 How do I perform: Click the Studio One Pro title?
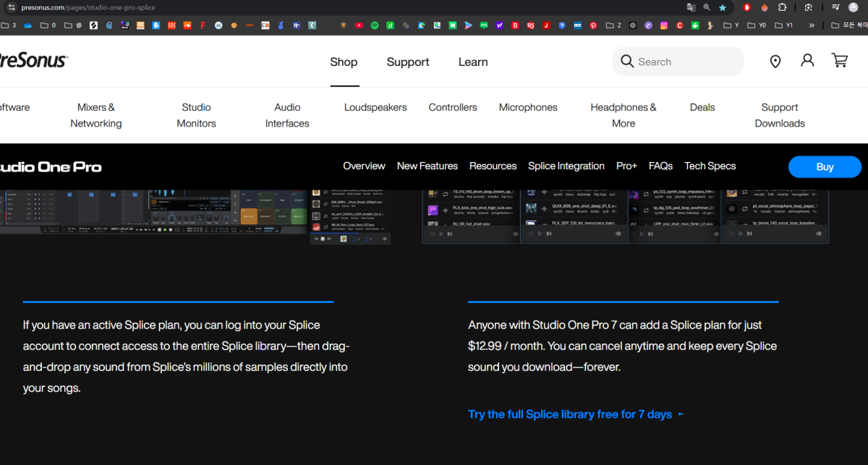click(x=51, y=167)
